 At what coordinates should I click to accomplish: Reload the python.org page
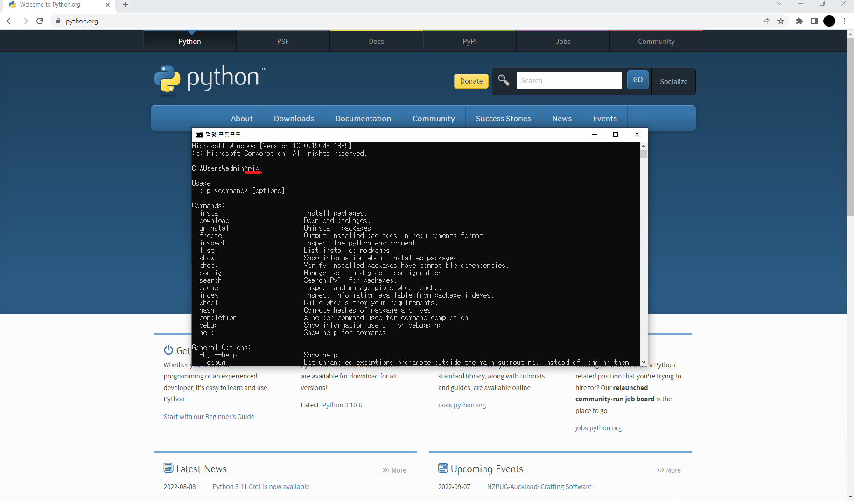tap(40, 21)
